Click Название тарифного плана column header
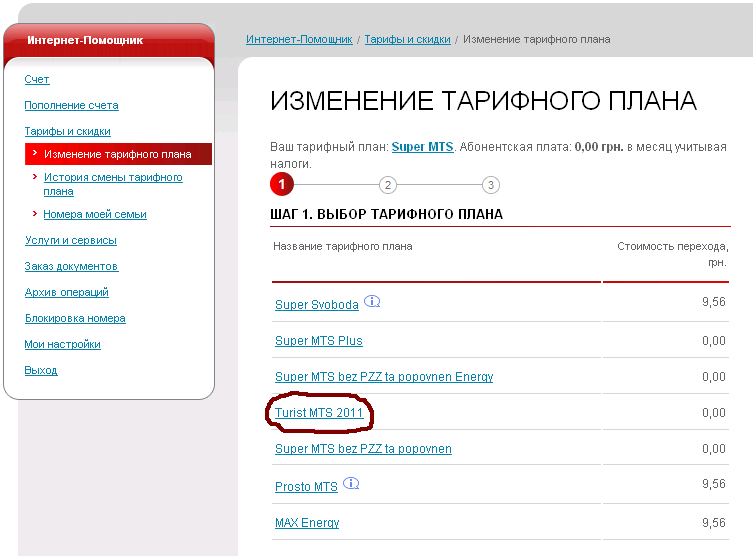753x556 pixels. pos(343,246)
